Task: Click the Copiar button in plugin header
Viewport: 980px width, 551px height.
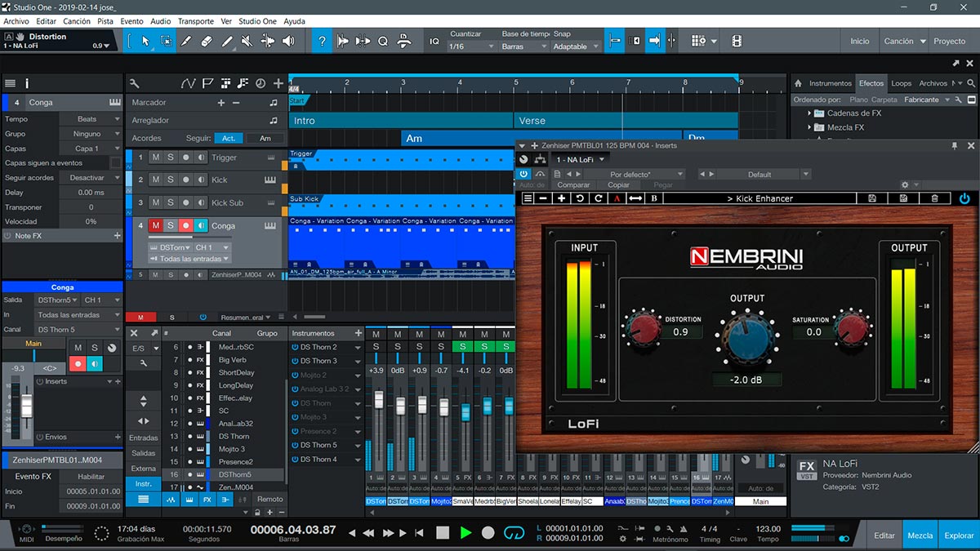Action: pyautogui.click(x=619, y=185)
